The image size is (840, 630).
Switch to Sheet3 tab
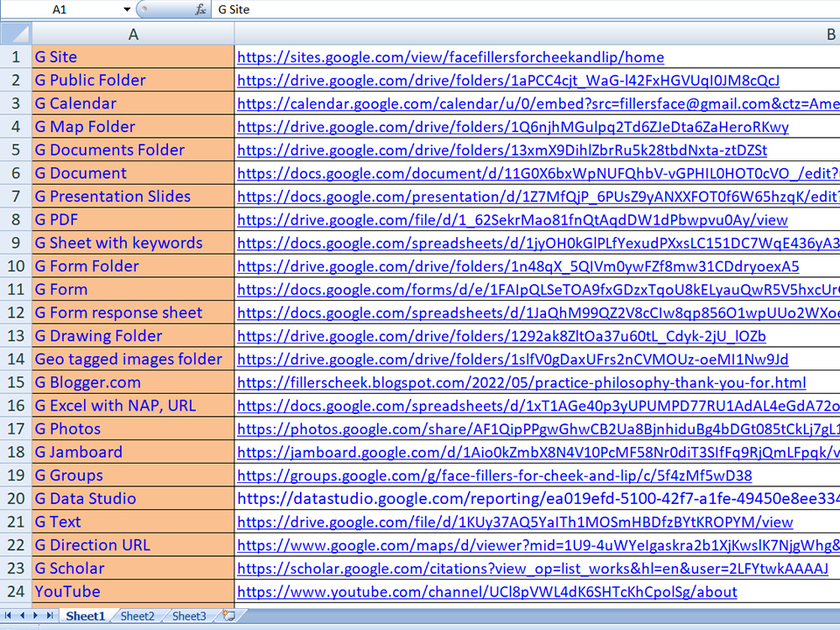[188, 616]
